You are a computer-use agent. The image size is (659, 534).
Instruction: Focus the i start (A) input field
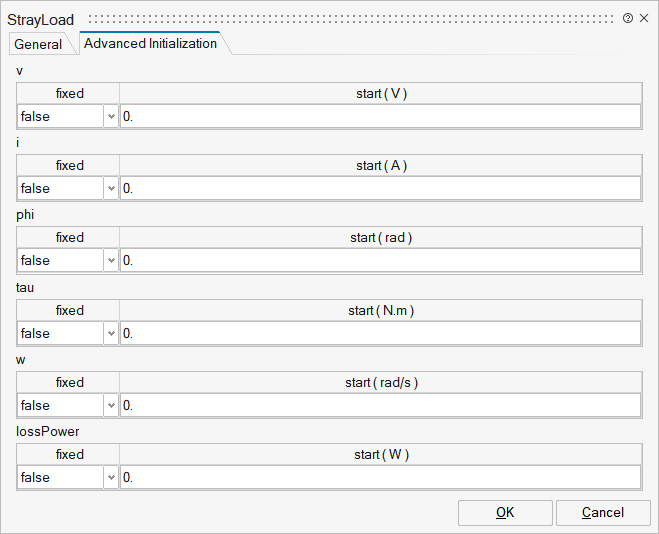coord(380,188)
